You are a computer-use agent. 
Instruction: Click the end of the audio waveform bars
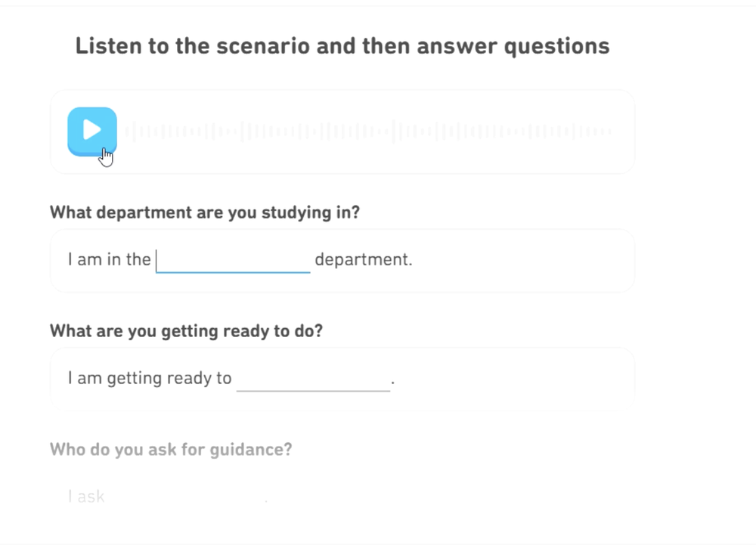click(597, 130)
